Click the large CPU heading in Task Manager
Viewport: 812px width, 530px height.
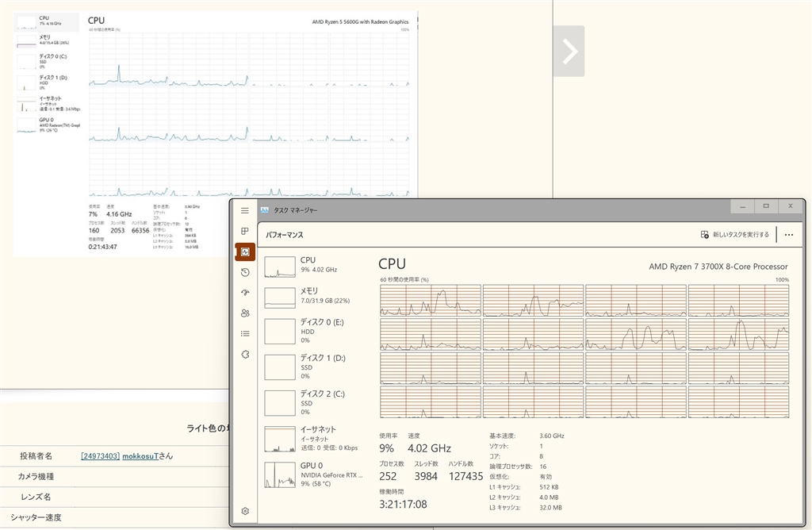tap(392, 263)
